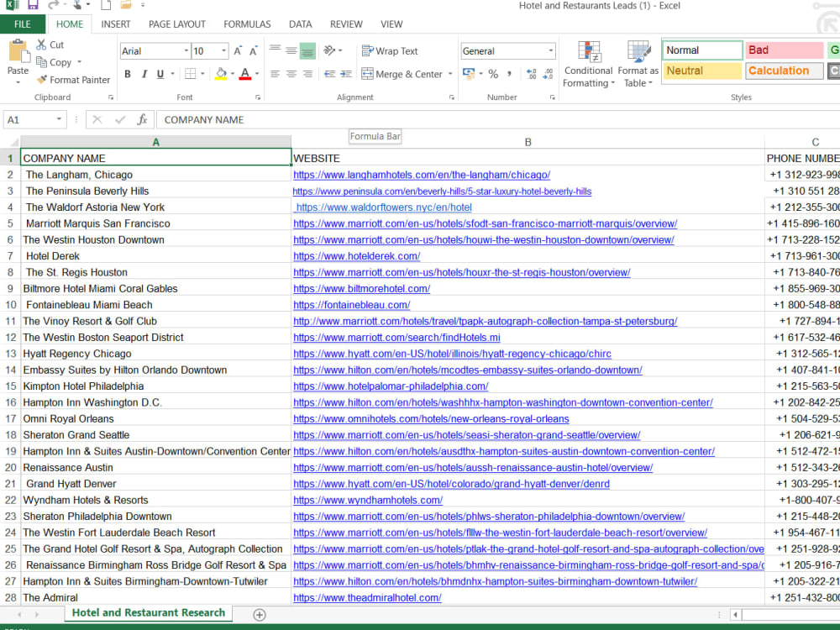Viewport: 840px width, 630px height.
Task: Toggle italic formatting
Action: [x=144, y=74]
